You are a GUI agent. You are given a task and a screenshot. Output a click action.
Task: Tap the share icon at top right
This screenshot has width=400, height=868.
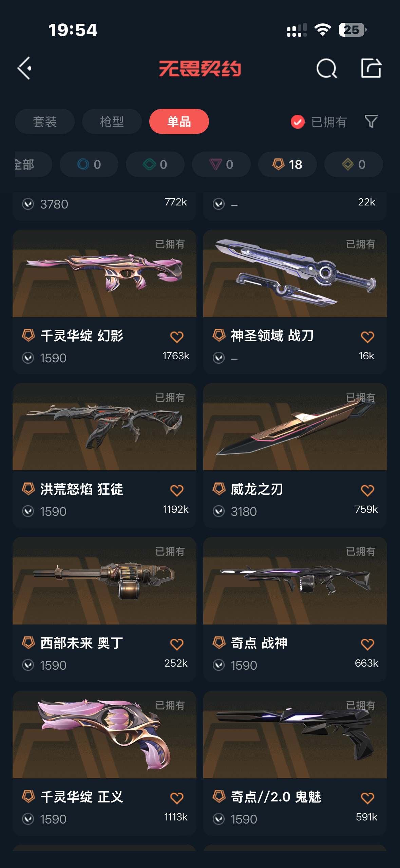pos(371,68)
